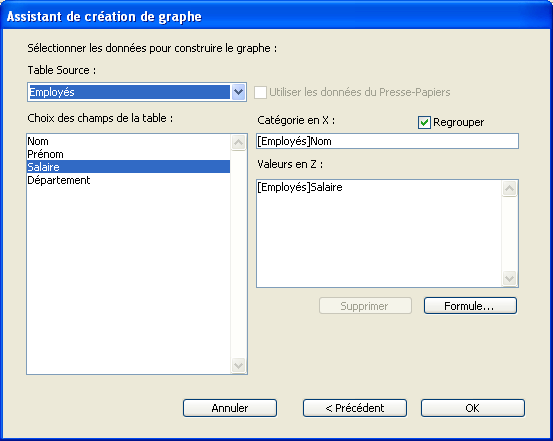
Task: Select the Département field in list
Action: [x=128, y=180]
